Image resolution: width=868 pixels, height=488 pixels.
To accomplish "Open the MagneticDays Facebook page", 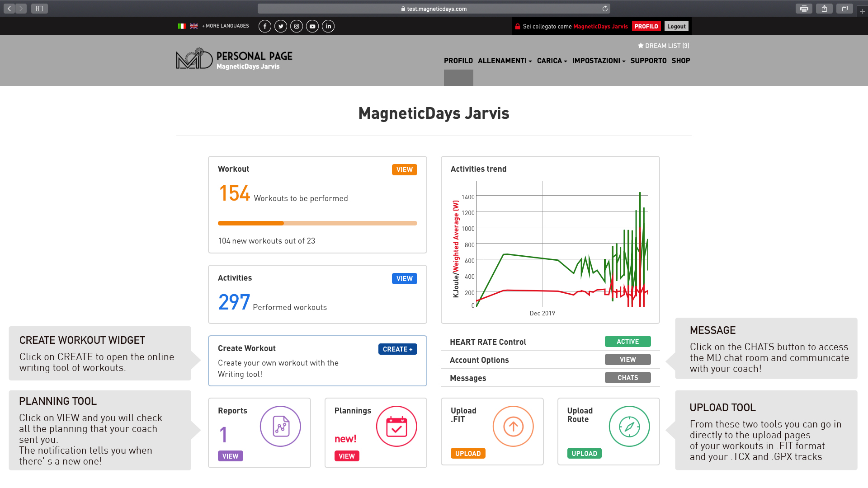I will click(265, 26).
